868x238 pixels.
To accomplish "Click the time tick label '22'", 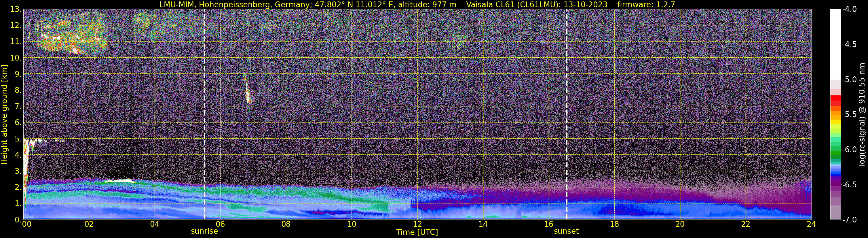I will click(746, 224).
